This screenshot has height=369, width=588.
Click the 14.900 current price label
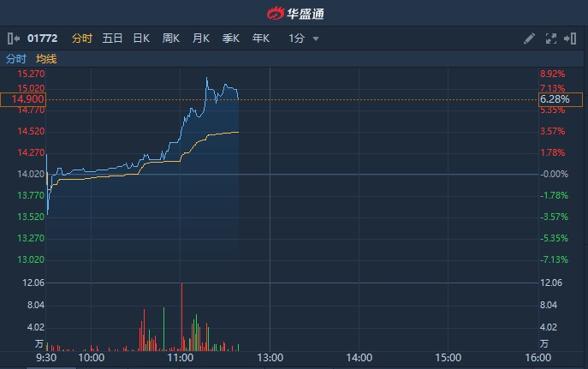pos(23,99)
